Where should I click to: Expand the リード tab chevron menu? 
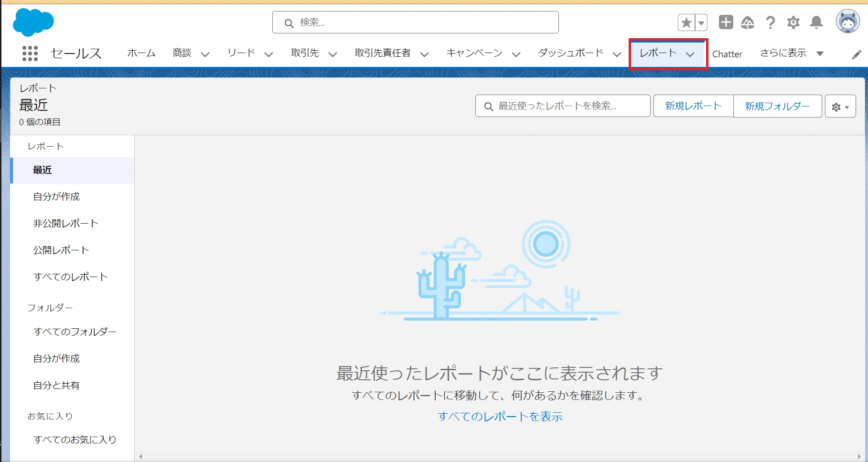pyautogui.click(x=268, y=54)
